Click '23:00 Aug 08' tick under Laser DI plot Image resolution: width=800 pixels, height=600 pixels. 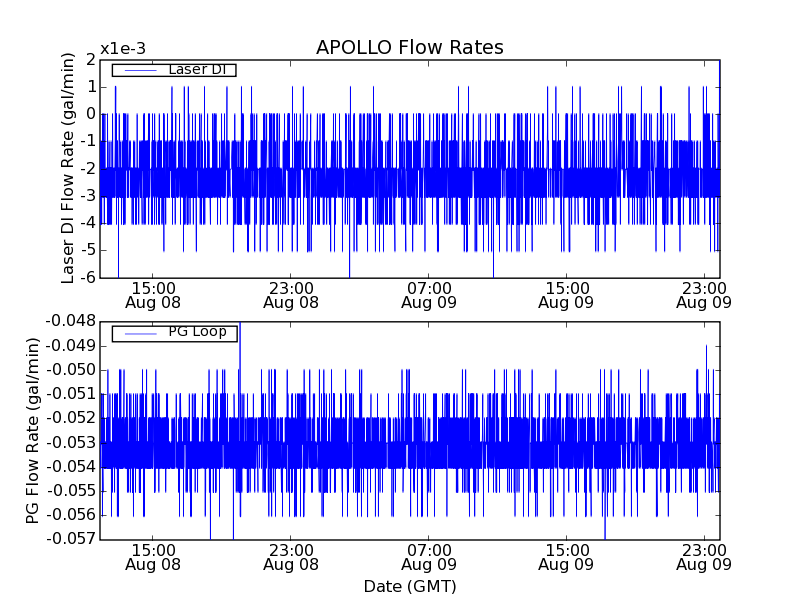point(291,296)
